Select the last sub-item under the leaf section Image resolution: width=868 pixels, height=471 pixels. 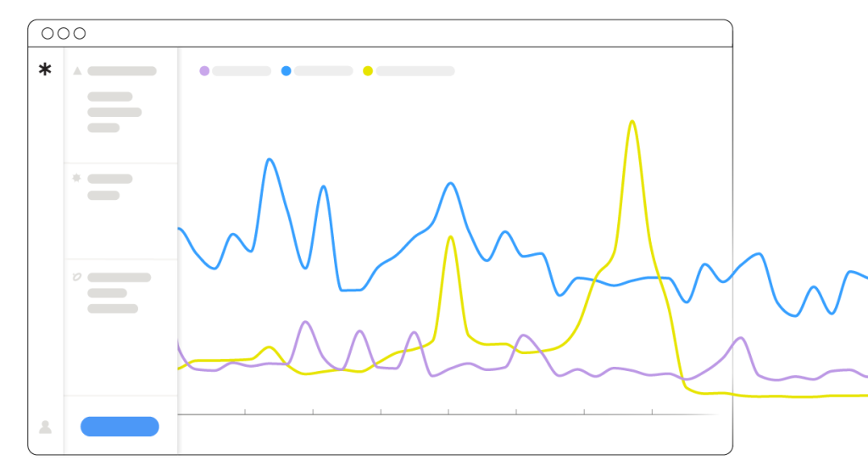click(113, 308)
